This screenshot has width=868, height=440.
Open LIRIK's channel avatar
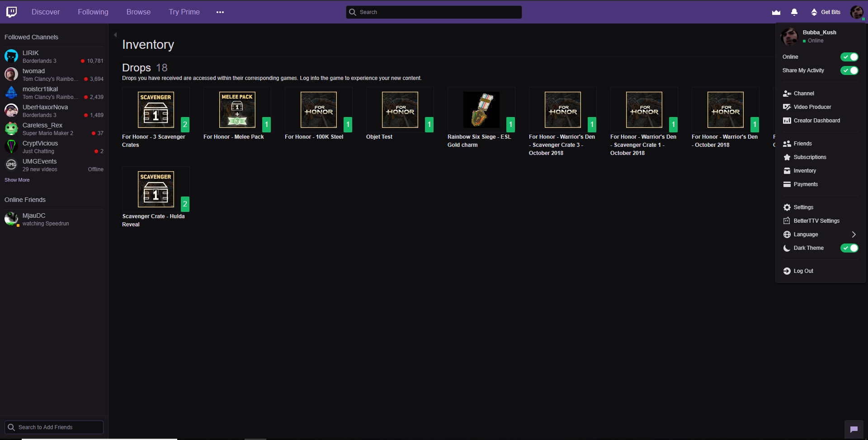(x=11, y=56)
